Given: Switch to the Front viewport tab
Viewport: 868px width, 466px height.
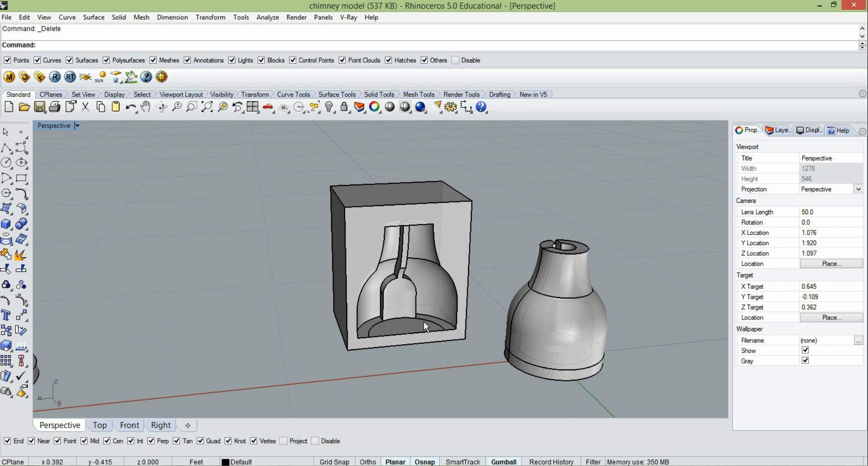Looking at the screenshot, I should click(129, 425).
